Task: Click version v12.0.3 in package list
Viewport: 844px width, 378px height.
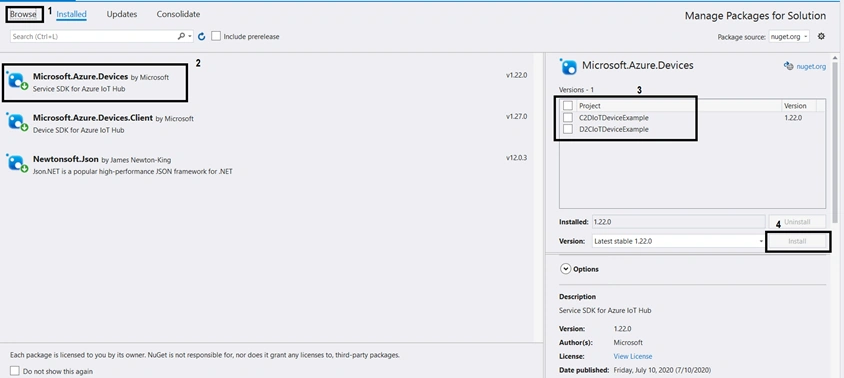Action: 516,158
